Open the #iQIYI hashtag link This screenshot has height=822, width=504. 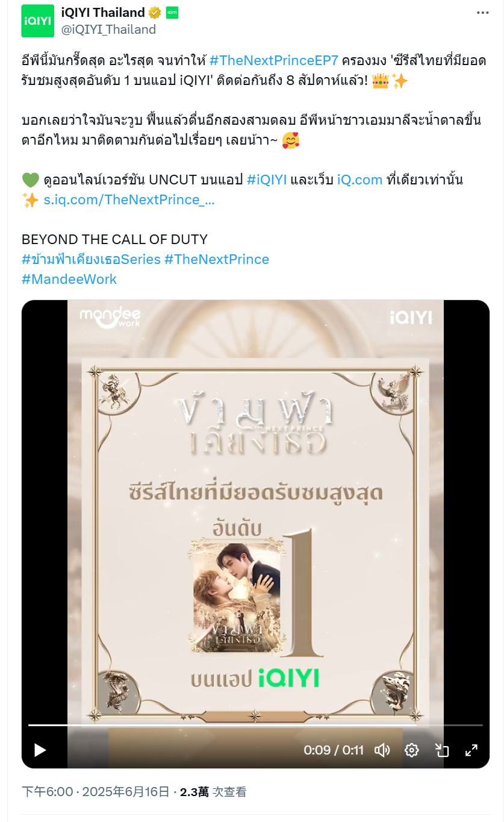pos(267,180)
